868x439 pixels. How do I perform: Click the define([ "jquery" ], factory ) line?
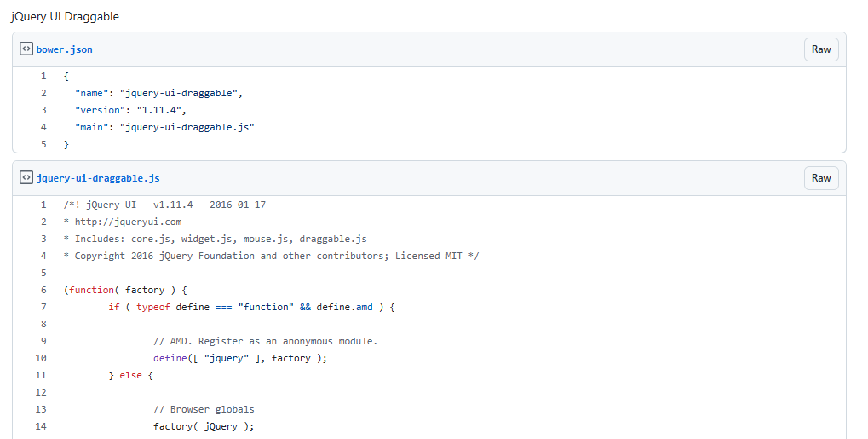(240, 358)
